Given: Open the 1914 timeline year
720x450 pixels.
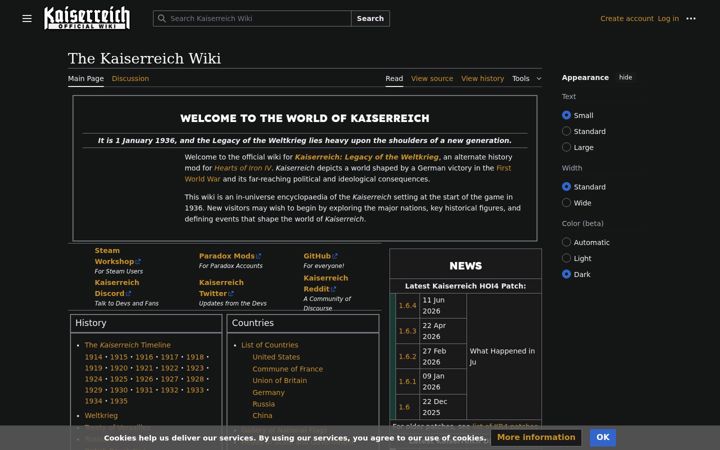Looking at the screenshot, I should pos(93,357).
